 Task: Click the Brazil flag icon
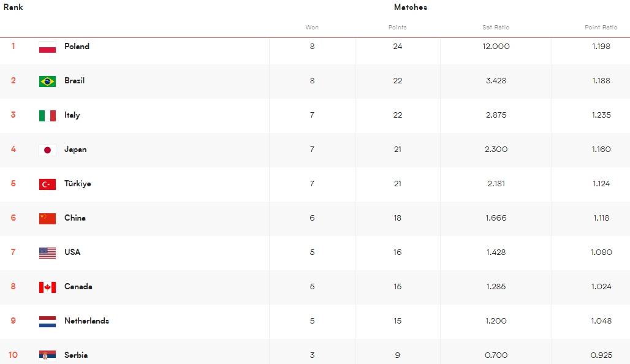[47, 81]
